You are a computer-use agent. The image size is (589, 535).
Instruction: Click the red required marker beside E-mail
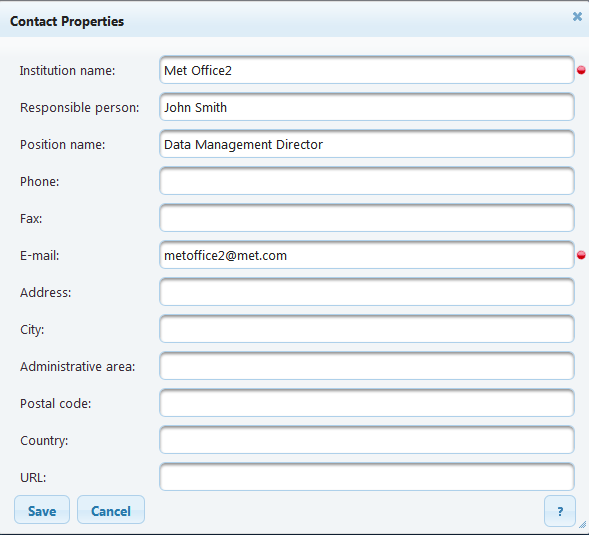coord(581,255)
